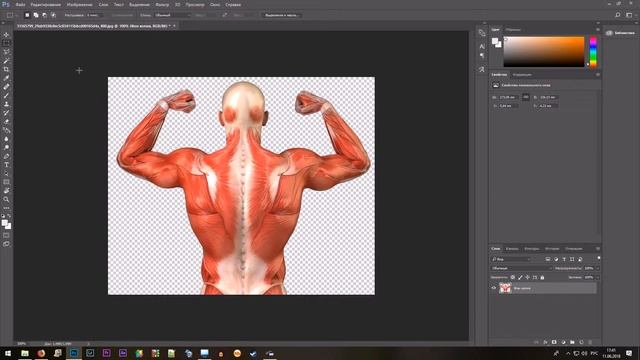The height and width of the screenshot is (360, 640).
Task: Change the screen mode in the toolbar
Action: 6,244
